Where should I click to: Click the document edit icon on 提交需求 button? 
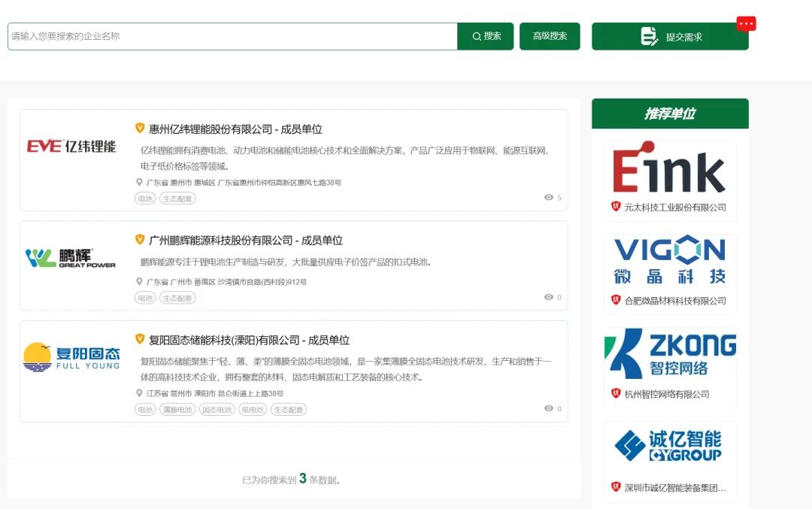[647, 35]
